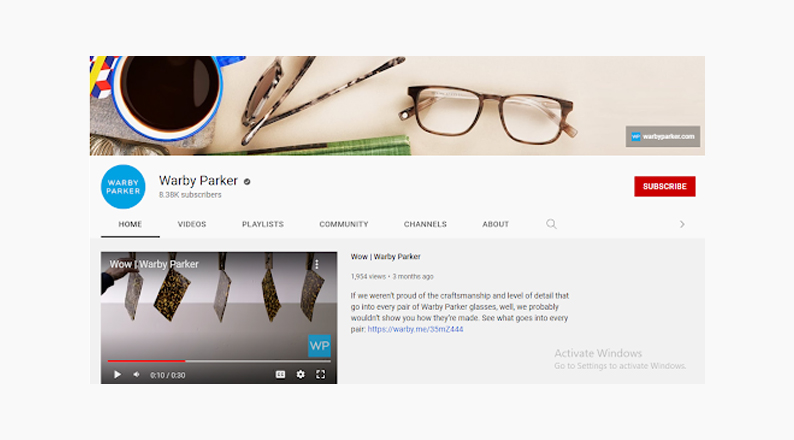Go to the CHANNELS tab
794x440 pixels.
425,224
